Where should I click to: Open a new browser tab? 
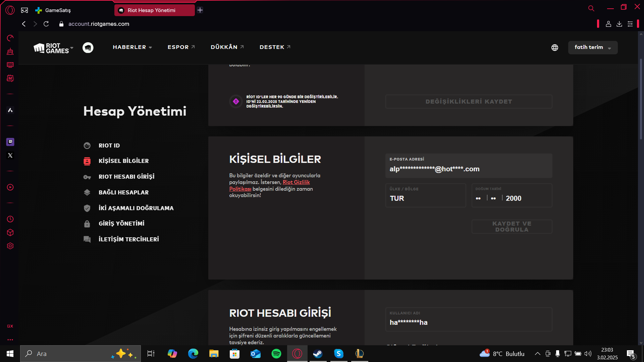click(200, 10)
